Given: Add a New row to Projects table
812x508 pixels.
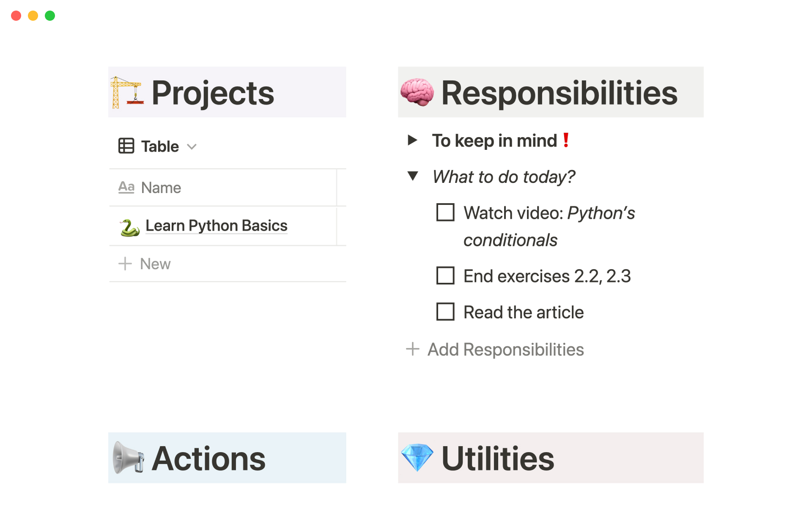Looking at the screenshot, I should 155,264.
